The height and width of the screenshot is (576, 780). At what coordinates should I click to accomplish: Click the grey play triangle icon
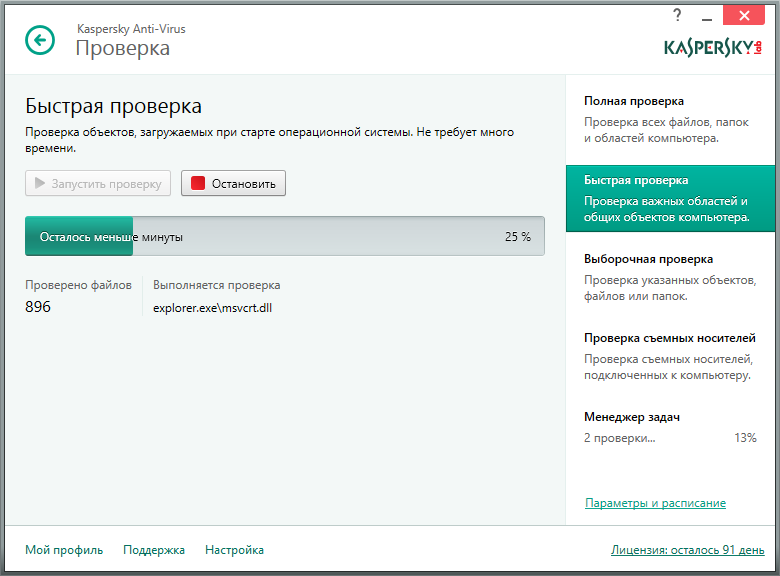click(x=40, y=183)
